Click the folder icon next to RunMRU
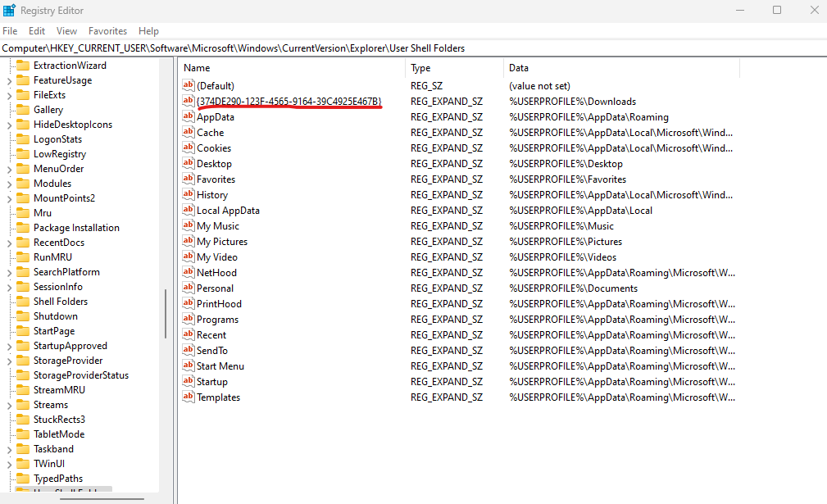The height and width of the screenshot is (504, 827). [x=24, y=257]
